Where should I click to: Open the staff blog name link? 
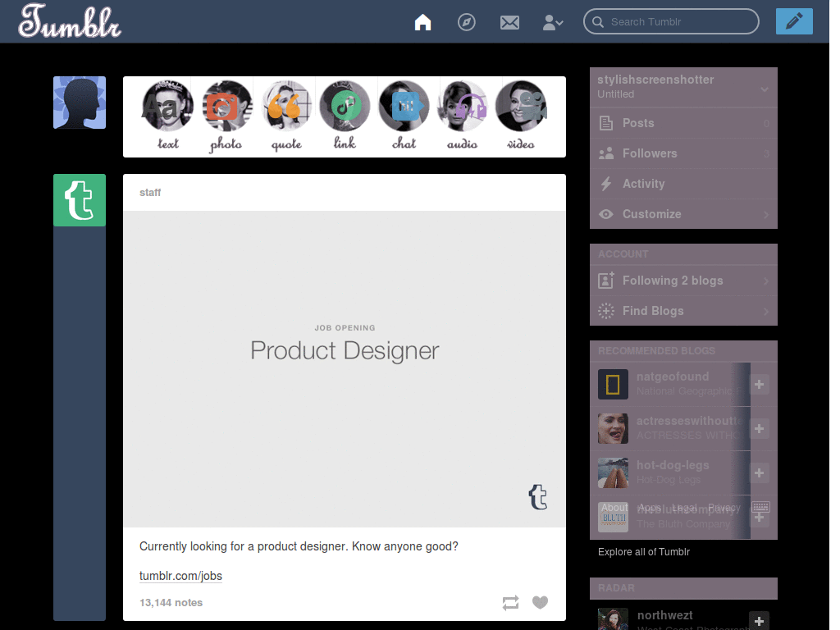[x=150, y=192]
